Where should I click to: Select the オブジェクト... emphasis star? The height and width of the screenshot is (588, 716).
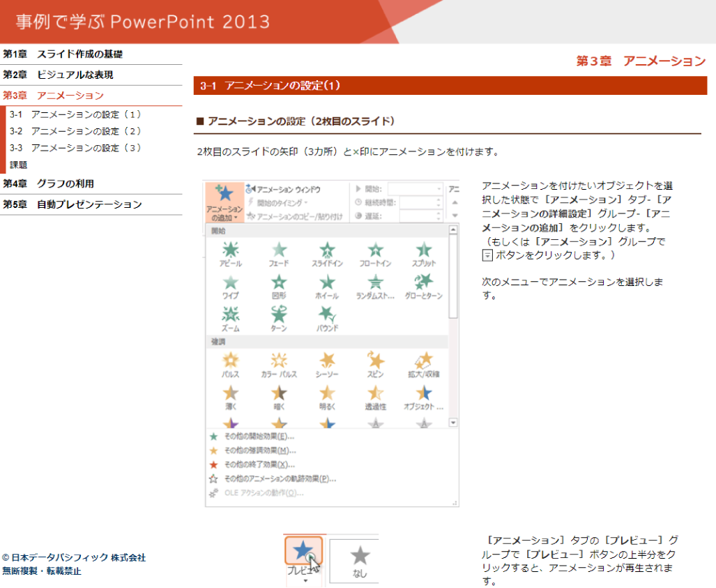pos(424,398)
